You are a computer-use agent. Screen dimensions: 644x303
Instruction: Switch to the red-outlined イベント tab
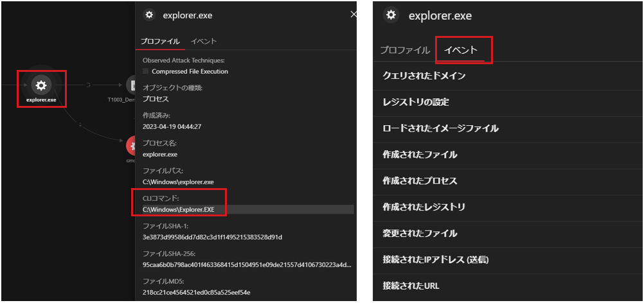point(463,50)
